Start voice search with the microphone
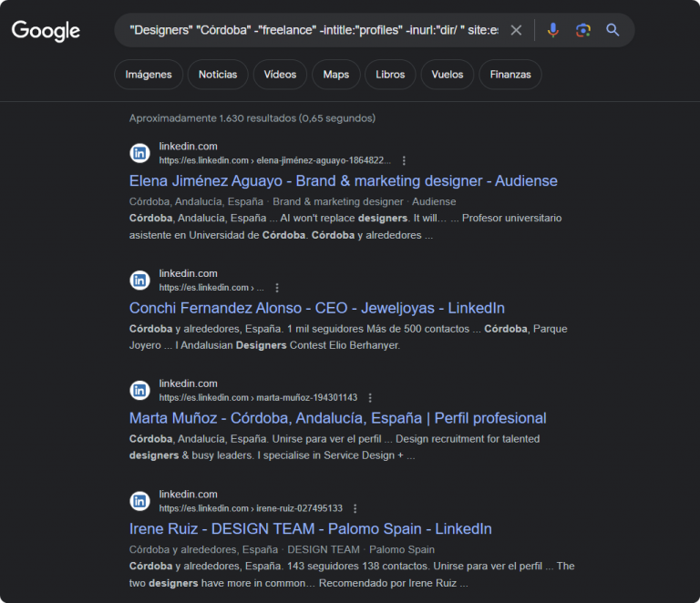The width and height of the screenshot is (700, 603). 552,30
